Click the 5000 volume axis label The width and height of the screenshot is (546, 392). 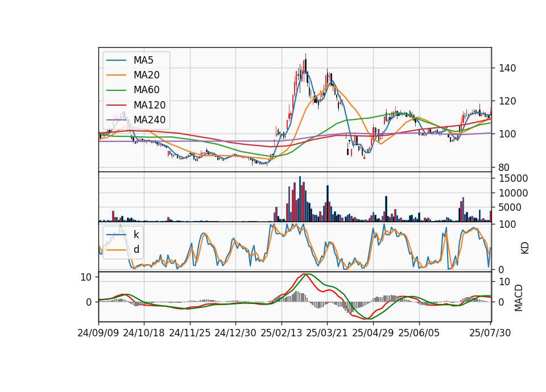510,208
